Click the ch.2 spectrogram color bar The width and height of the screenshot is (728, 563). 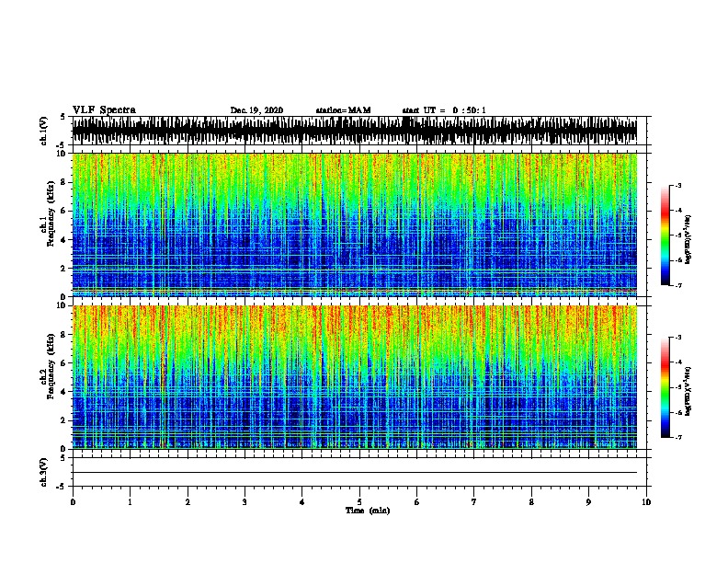665,387
